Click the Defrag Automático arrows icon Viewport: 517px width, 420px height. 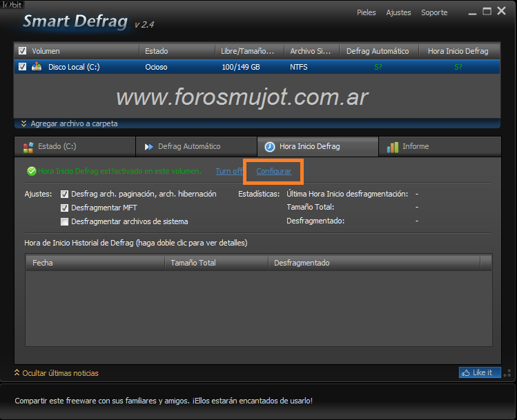point(148,147)
